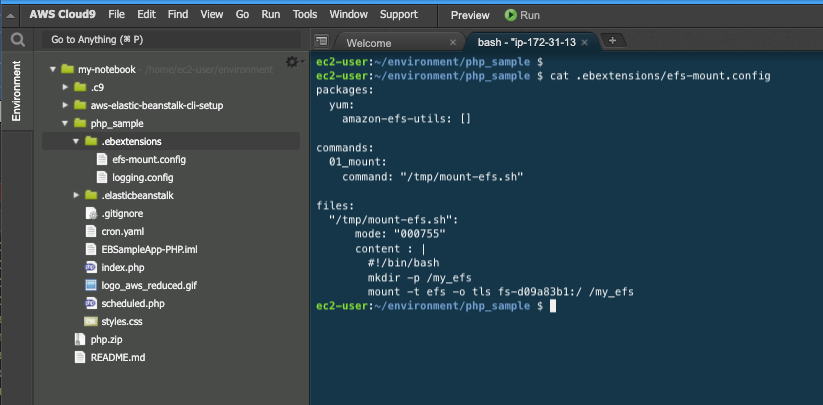Screen dimensions: 823x405
Task: Click the logo_aws_reduced.gif image icon
Action: [91, 285]
